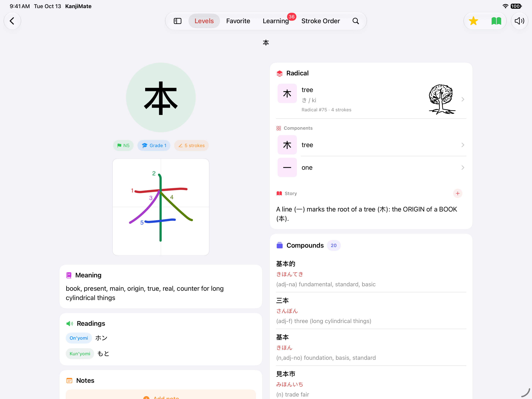Tap the Compounds count badge 20
The image size is (532, 399).
(334, 245)
